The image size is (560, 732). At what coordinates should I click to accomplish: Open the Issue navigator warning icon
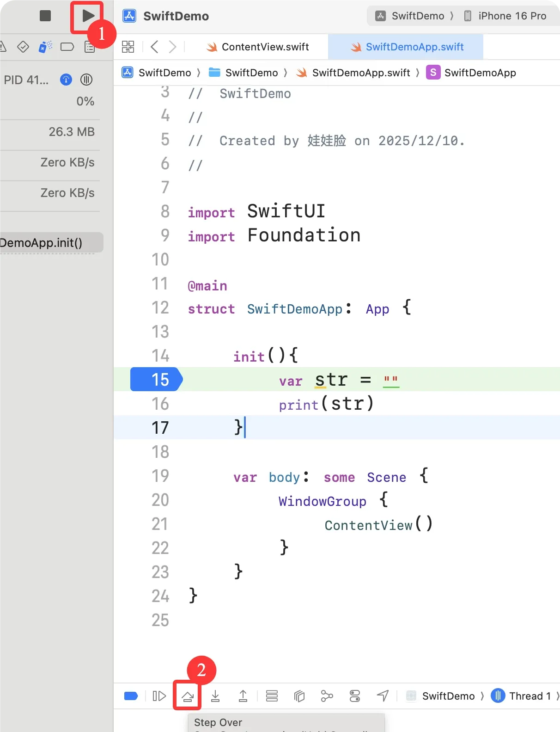2,47
